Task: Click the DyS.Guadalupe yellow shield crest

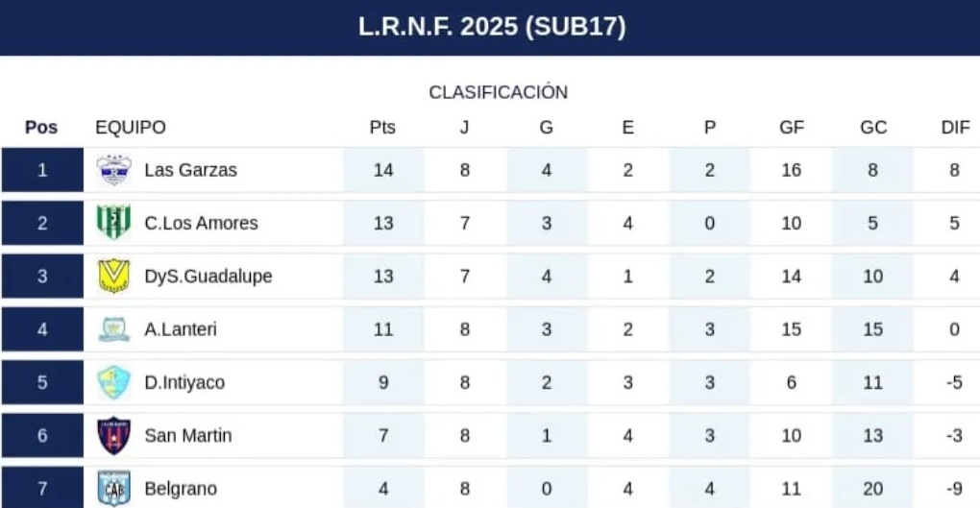Action: [x=113, y=277]
